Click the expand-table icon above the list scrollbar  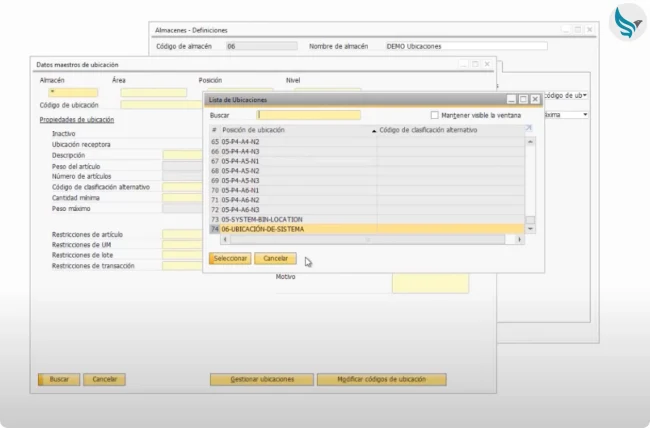pyautogui.click(x=529, y=128)
